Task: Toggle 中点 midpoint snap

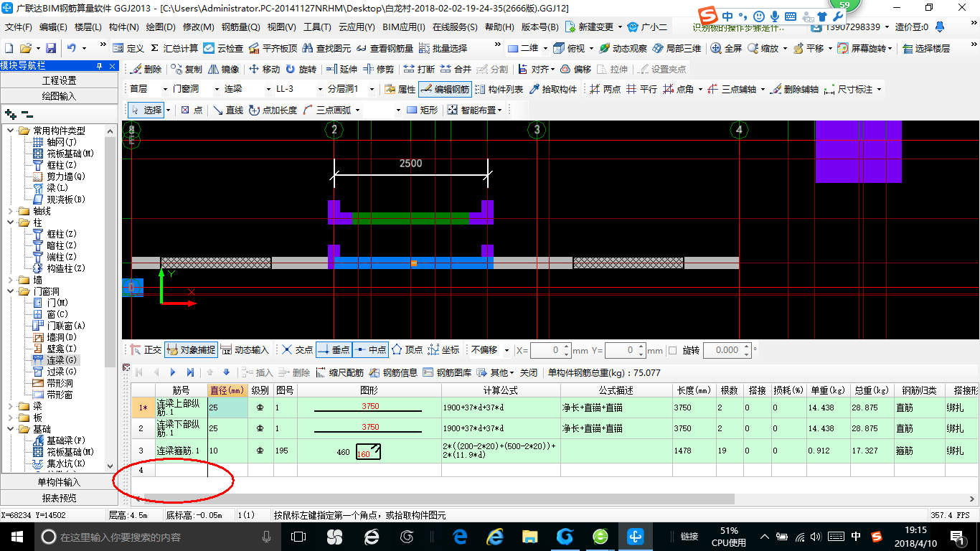Action: pyautogui.click(x=370, y=350)
